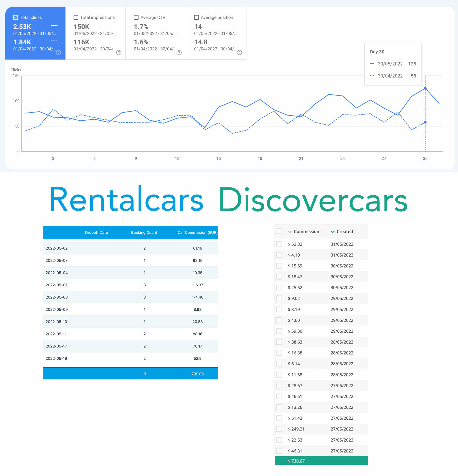Screen dimensions: 458x476
Task: Click the $ 22.53 commission value
Action: coord(295,440)
